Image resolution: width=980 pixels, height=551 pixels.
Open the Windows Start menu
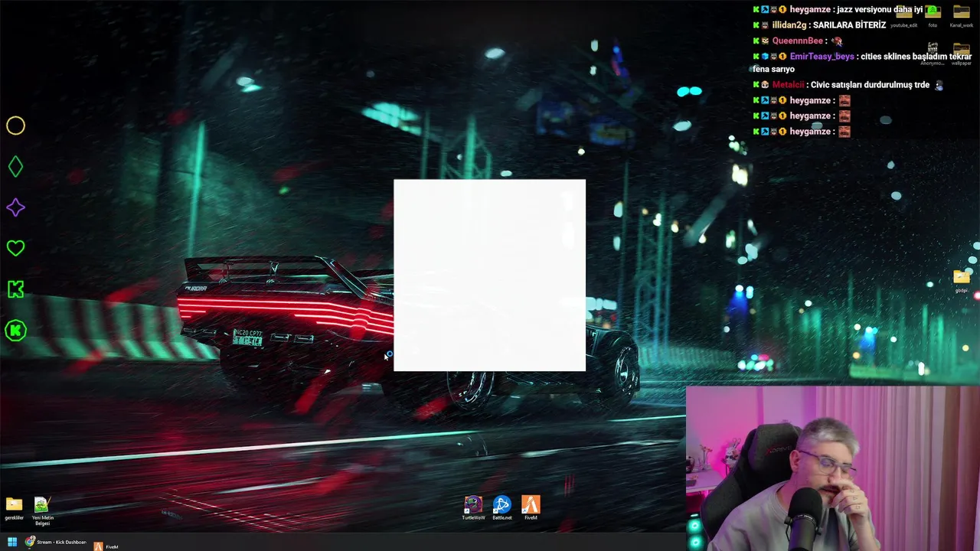point(12,543)
